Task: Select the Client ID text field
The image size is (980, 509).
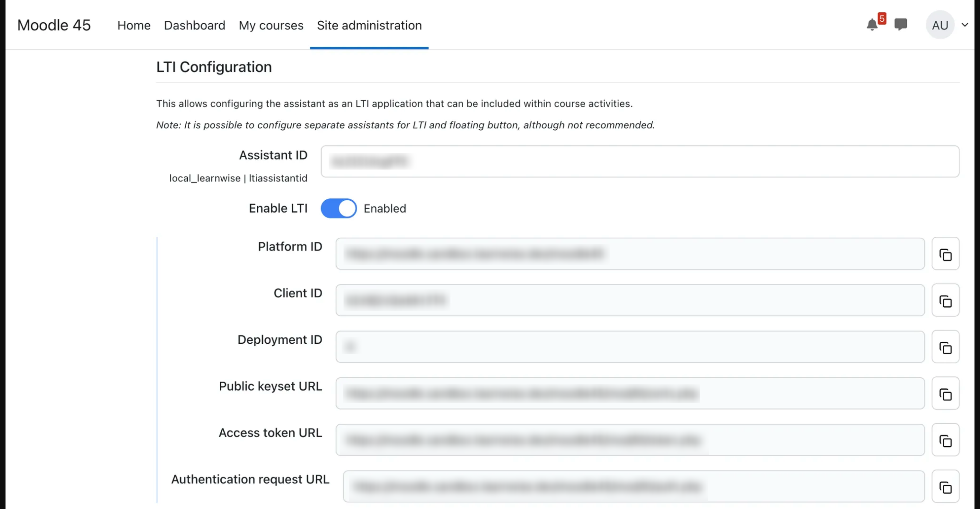Action: click(x=630, y=300)
